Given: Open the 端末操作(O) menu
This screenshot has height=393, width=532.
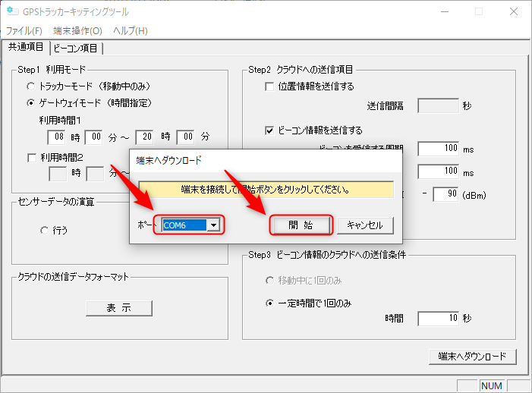Looking at the screenshot, I should (77, 31).
